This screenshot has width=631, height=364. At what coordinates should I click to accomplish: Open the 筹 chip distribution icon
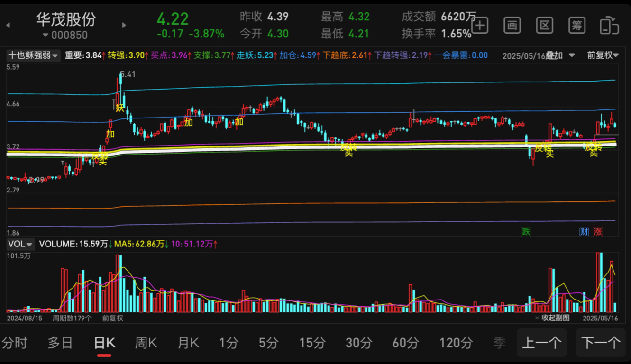click(577, 26)
